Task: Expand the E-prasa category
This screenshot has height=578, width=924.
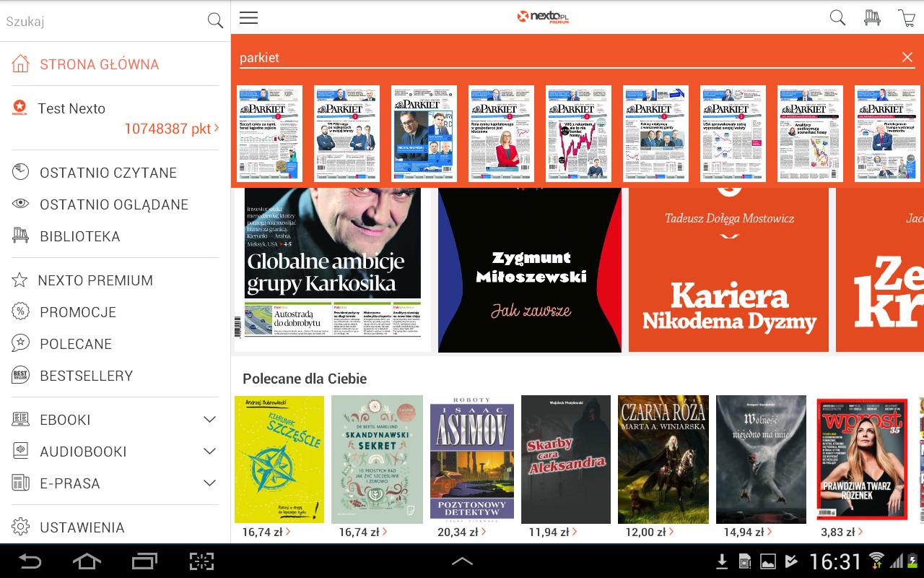Action: click(x=210, y=483)
